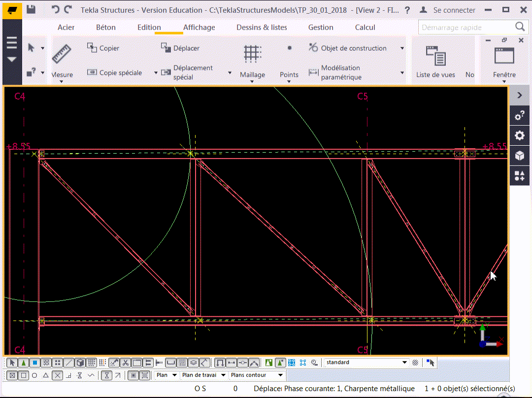Open the side pane cube components icon

520,156
